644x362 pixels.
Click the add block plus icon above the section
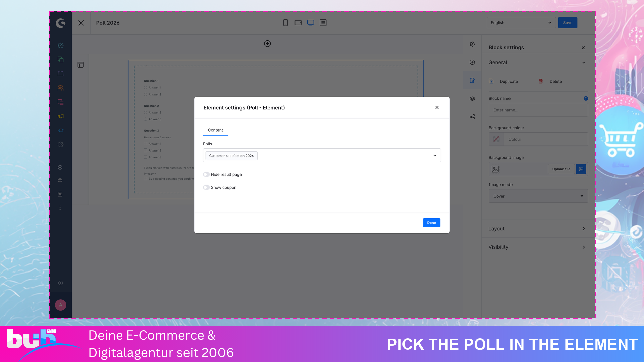tap(267, 44)
